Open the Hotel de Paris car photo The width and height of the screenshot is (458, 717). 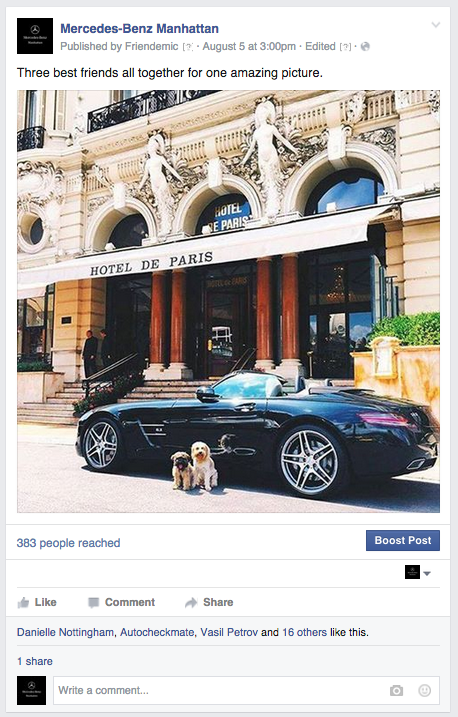pos(229,301)
